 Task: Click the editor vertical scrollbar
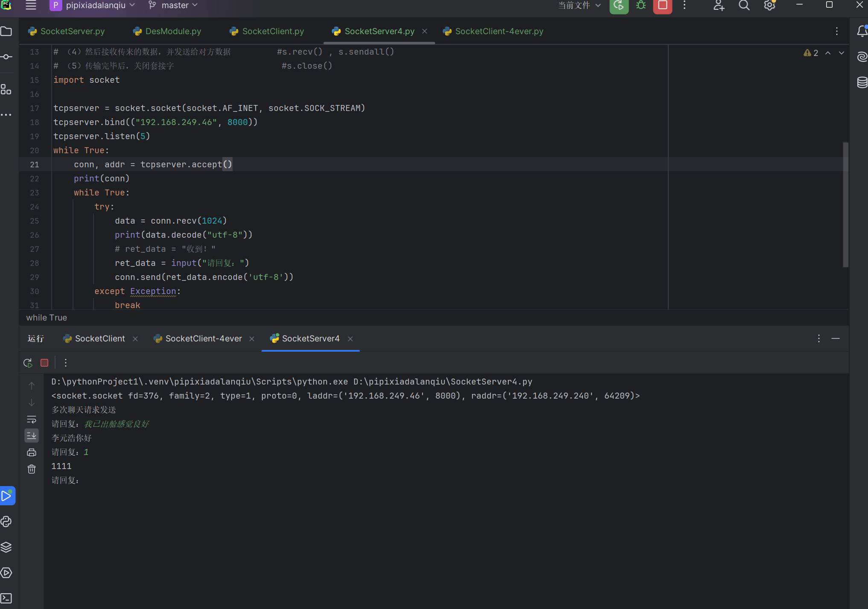click(845, 205)
